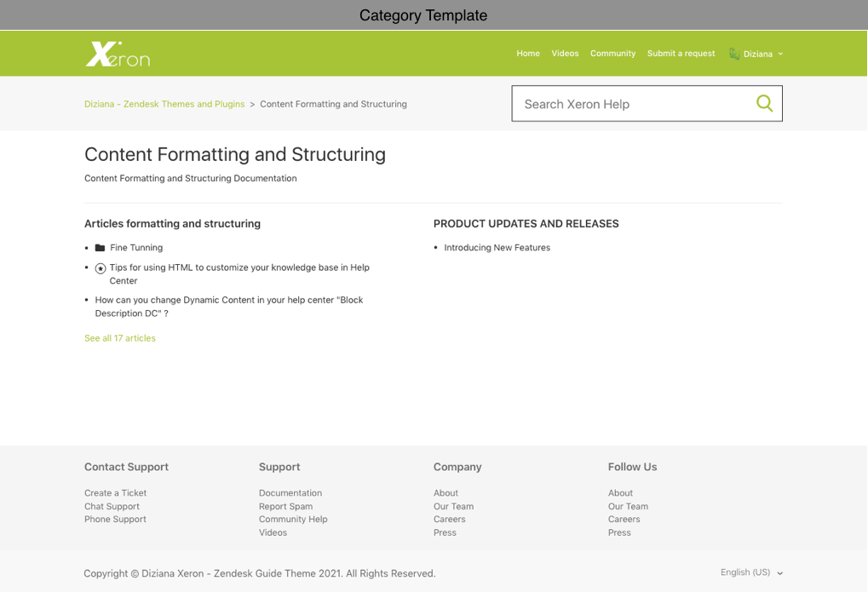Click inside the Search Xeron Help field

coord(630,104)
